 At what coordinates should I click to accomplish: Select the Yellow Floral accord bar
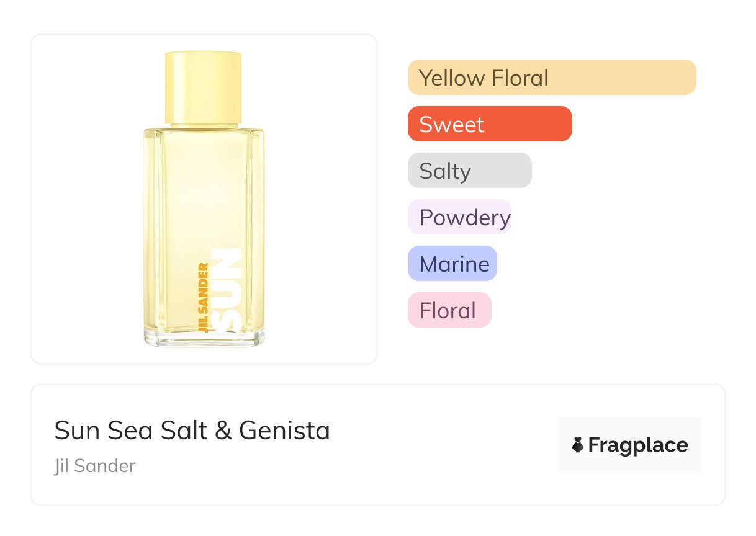point(552,78)
